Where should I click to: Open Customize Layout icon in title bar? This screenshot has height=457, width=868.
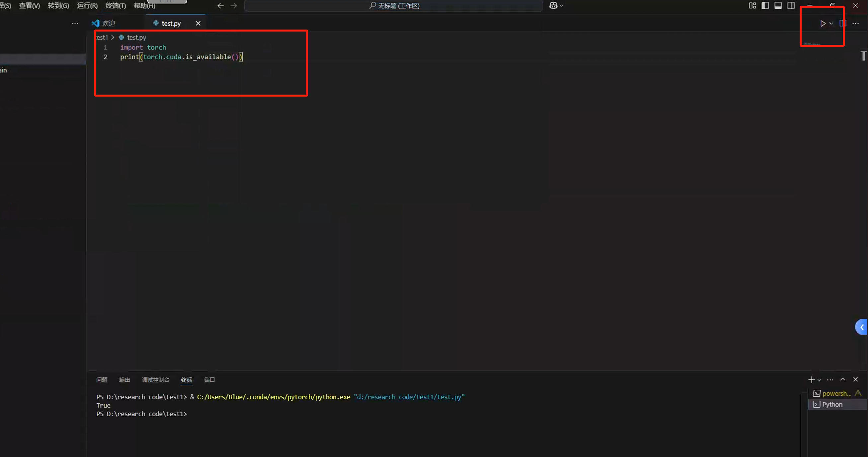[x=752, y=6]
